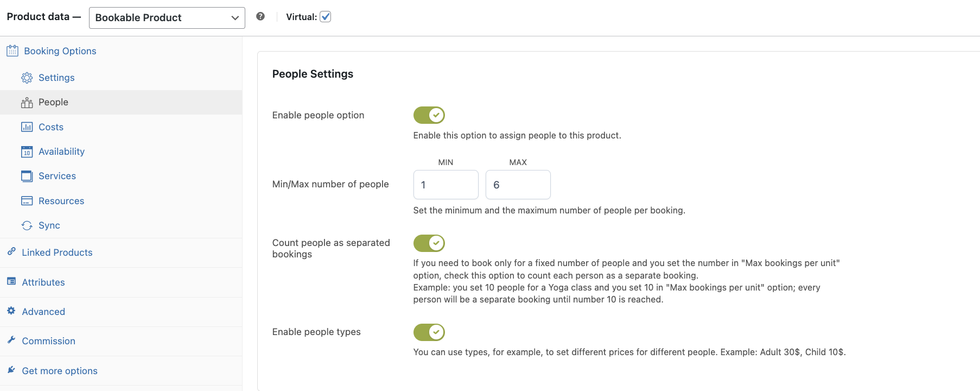980x391 pixels.
Task: Click the Settings gear icon
Action: pos(27,78)
